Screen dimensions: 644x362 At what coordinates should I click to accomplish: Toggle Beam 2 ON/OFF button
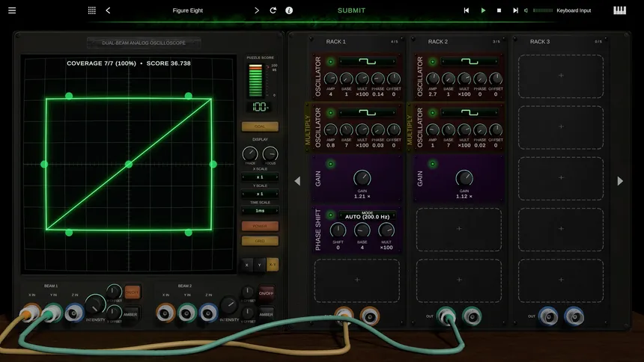point(266,293)
